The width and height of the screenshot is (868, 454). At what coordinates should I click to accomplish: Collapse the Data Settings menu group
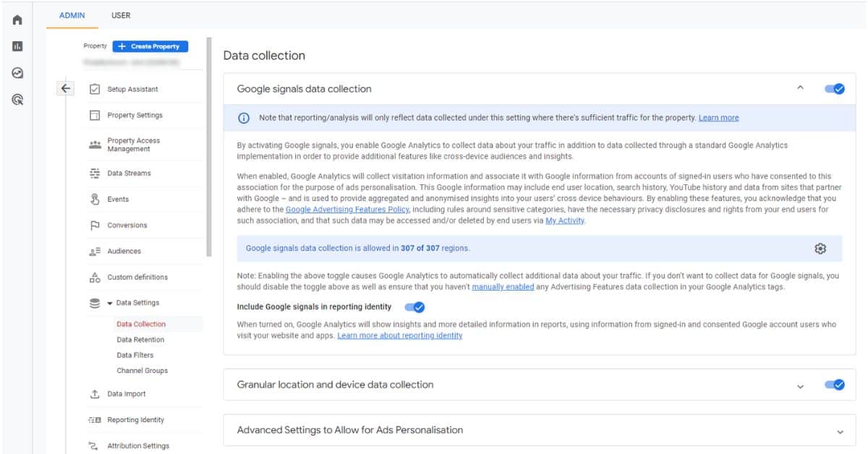pos(110,303)
